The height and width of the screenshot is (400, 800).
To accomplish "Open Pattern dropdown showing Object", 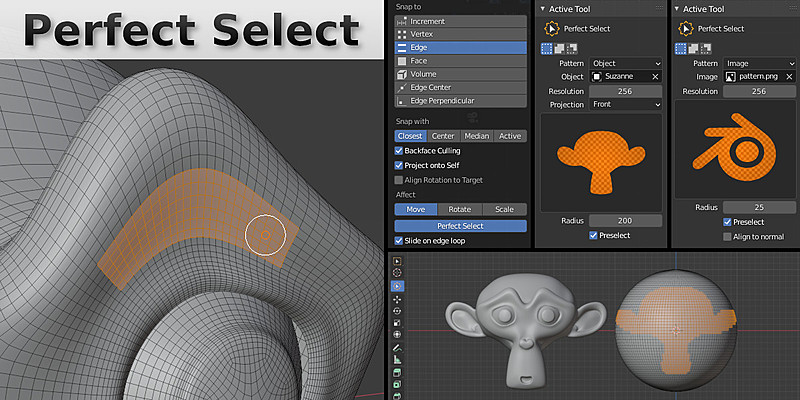I will click(x=626, y=63).
